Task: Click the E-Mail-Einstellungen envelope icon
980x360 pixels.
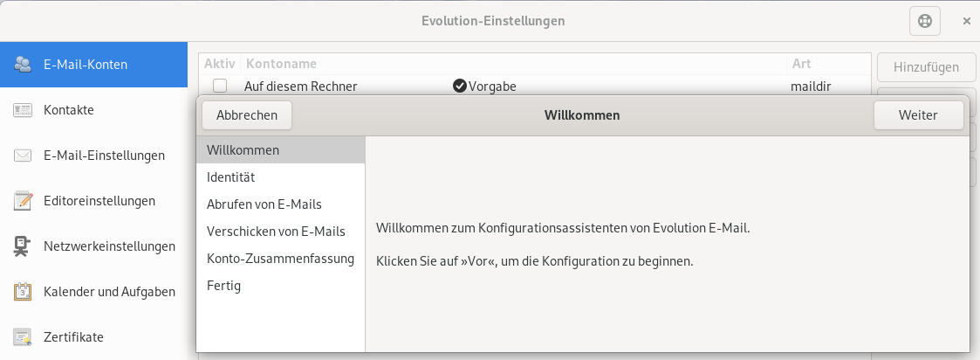Action: [23, 156]
